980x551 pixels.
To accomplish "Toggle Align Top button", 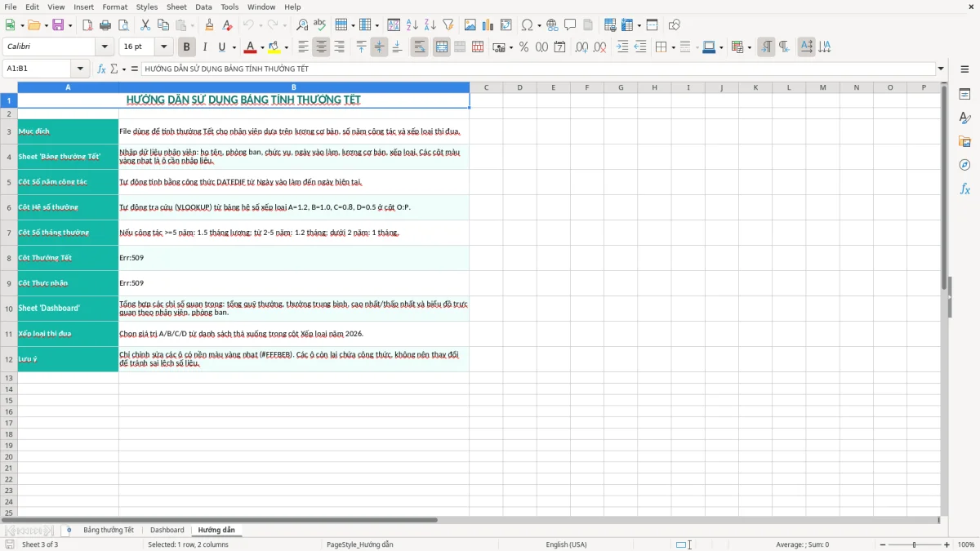I will click(361, 47).
